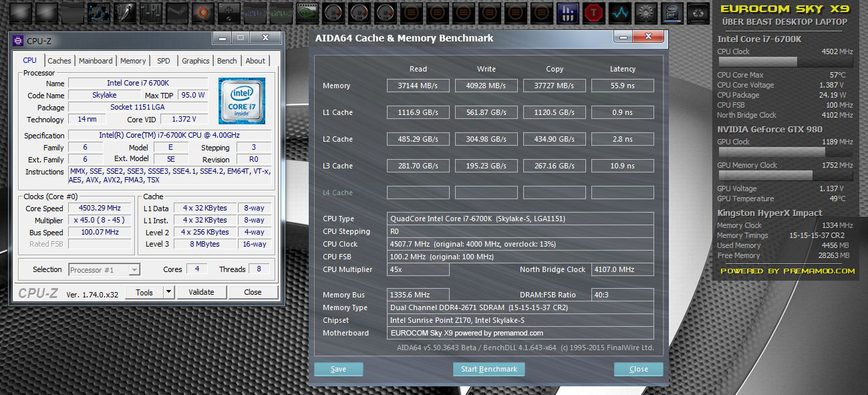The image size is (868, 395).
Task: Launch Origin from the top dock
Action: tap(202, 12)
